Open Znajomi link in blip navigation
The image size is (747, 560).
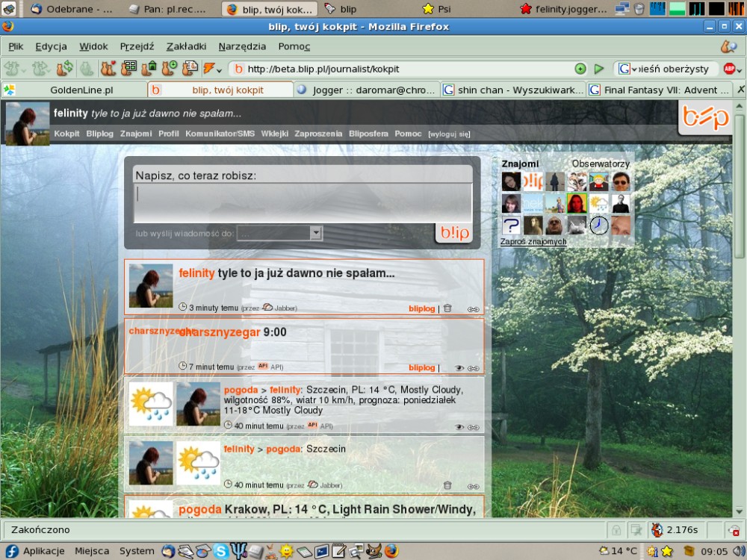(136, 134)
